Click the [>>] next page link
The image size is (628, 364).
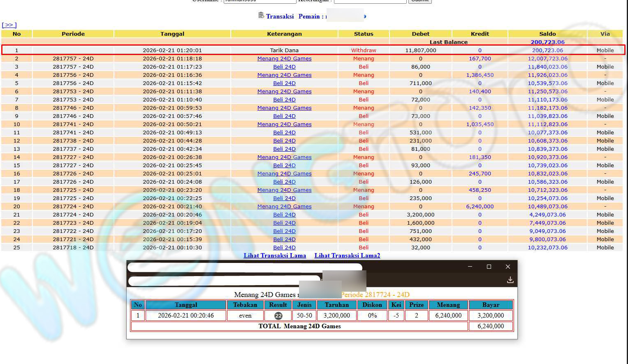[x=9, y=25]
